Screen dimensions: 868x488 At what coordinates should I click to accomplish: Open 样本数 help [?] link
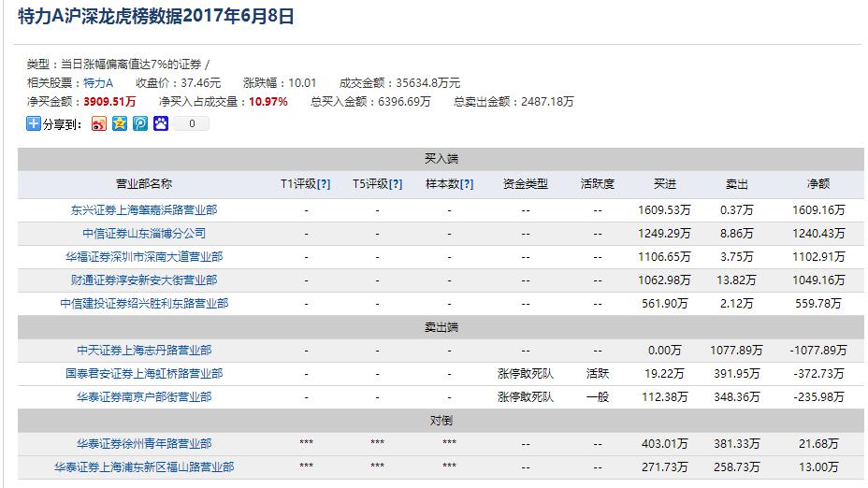[467, 183]
